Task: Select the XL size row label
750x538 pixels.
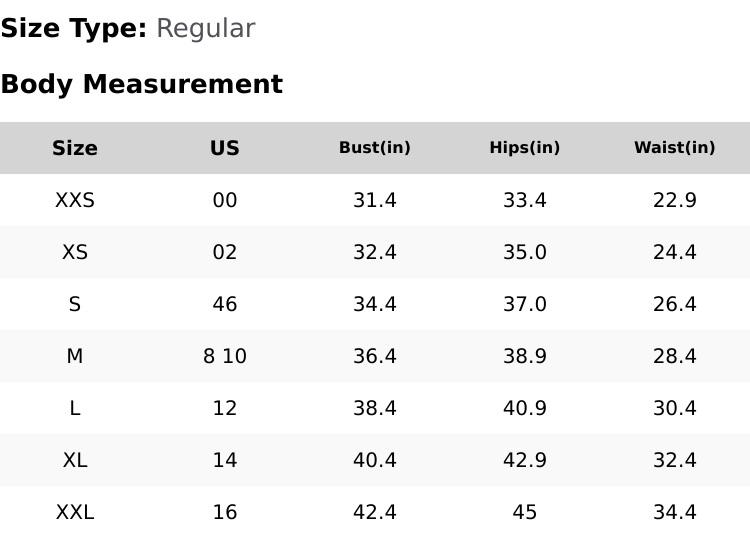Action: [75, 460]
